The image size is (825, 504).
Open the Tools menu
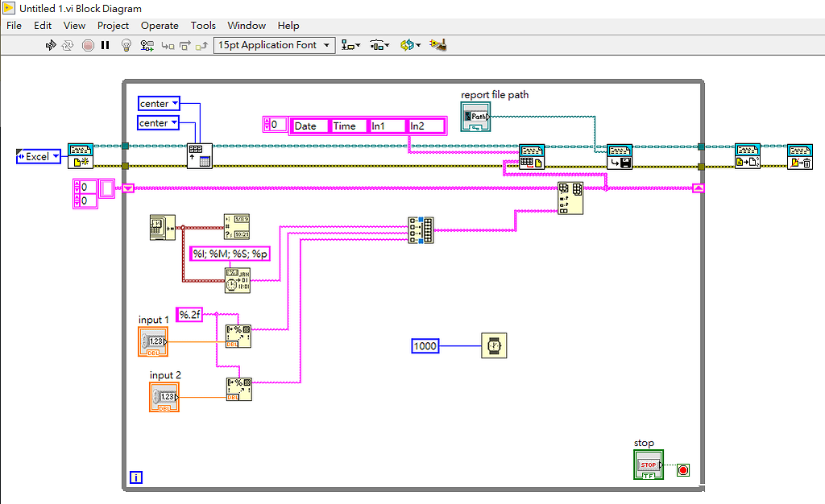(x=203, y=25)
